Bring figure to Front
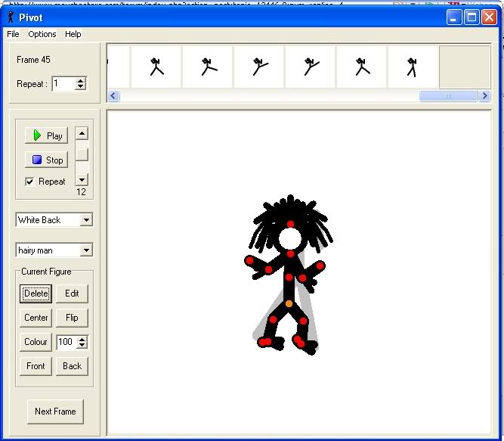Viewport: 504px width, 441px height. (x=36, y=366)
